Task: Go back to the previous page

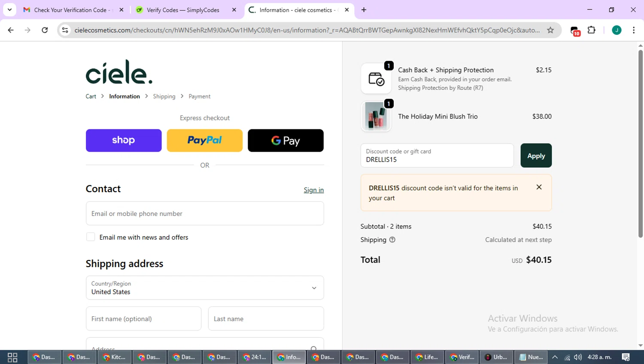Action: (x=11, y=30)
